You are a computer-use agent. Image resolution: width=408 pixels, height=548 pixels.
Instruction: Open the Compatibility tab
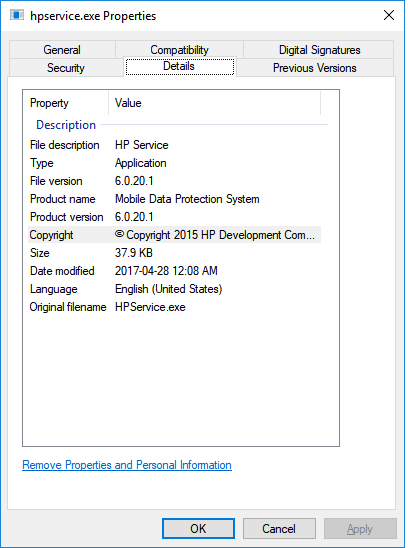(179, 50)
